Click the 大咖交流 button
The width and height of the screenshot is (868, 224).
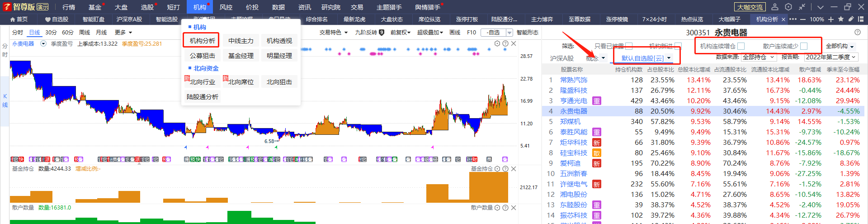coord(750,7)
